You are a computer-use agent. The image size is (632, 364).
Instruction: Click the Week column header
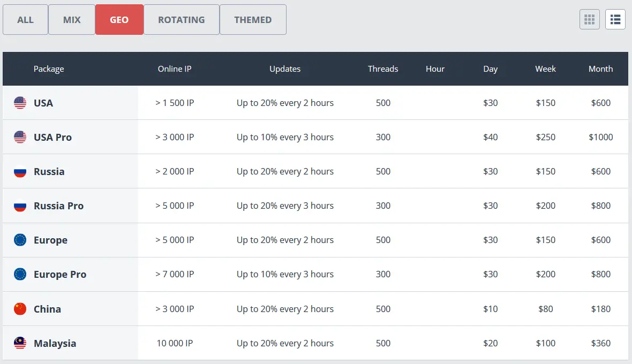click(x=545, y=69)
